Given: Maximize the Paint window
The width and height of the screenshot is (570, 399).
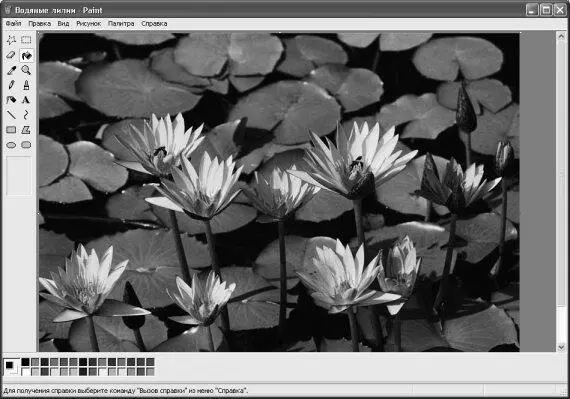Looking at the screenshot, I should click(x=546, y=10).
